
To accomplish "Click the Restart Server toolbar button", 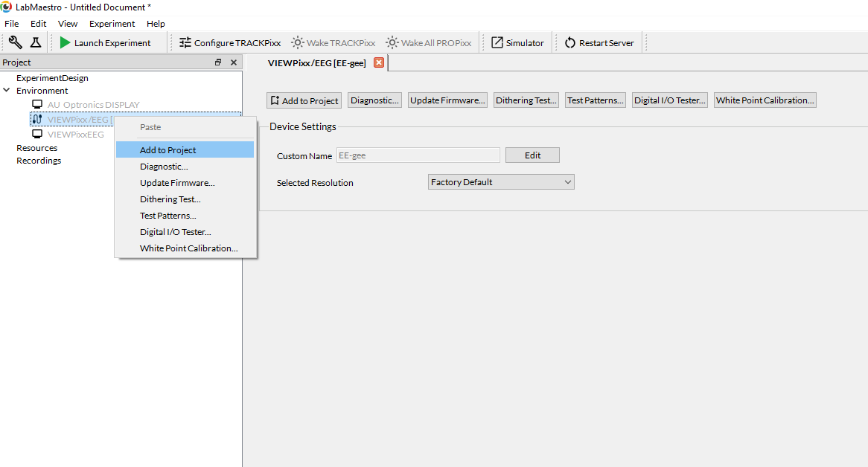I will pyautogui.click(x=599, y=43).
